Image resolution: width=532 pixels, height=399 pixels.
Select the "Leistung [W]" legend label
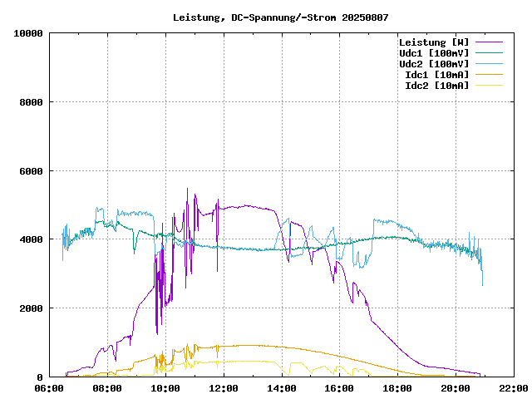433,42
